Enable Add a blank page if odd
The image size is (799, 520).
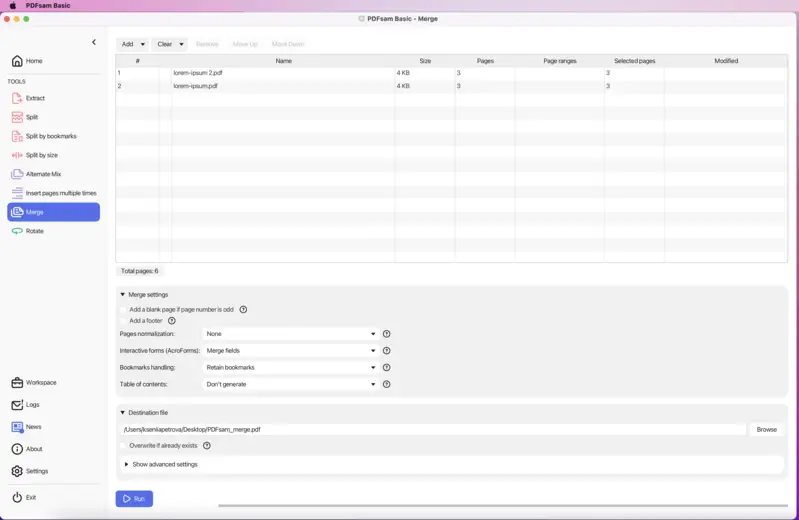pos(123,309)
